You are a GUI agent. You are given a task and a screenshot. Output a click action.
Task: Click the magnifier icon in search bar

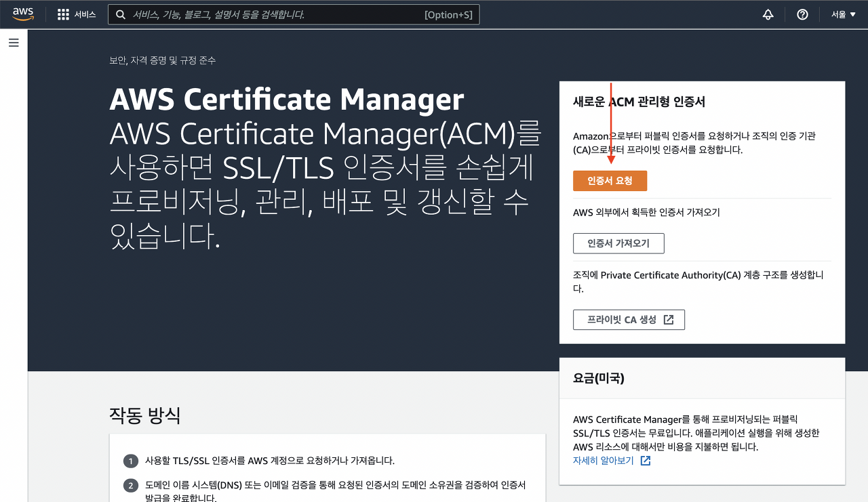(x=120, y=14)
